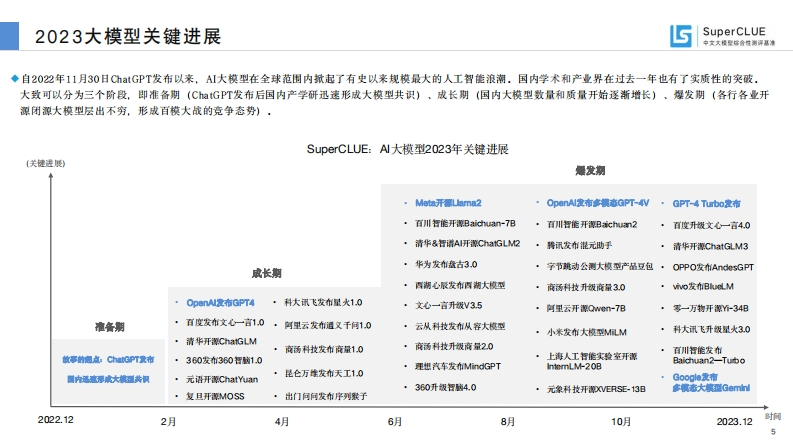Select the entry 清华开源ChatGLM
Viewport: 793px width, 446px height.
point(222,341)
